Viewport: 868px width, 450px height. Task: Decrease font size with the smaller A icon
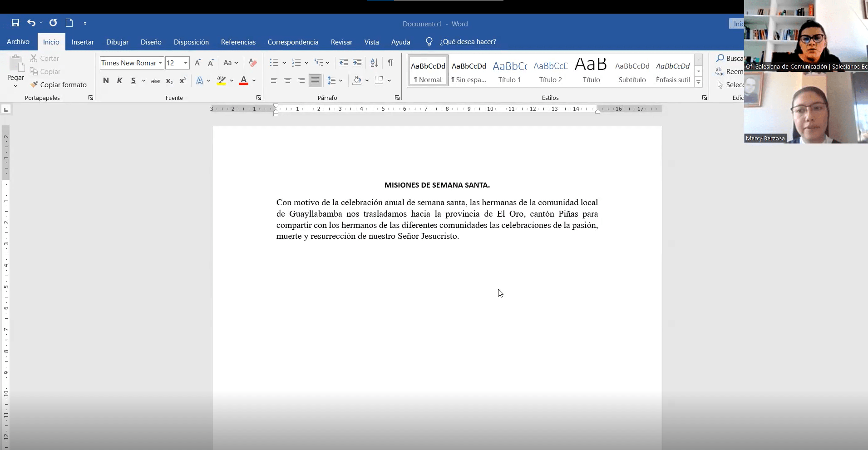click(x=211, y=63)
